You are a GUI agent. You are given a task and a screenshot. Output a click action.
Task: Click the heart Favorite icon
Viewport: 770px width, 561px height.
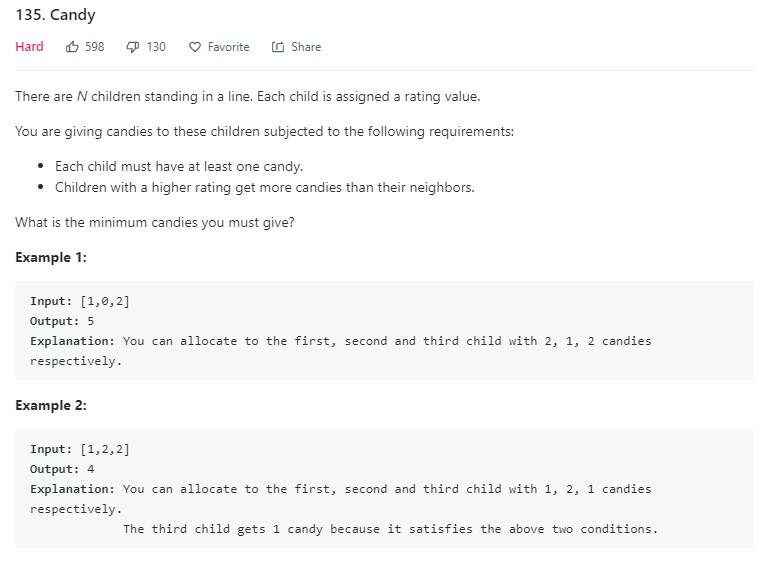pyautogui.click(x=195, y=47)
